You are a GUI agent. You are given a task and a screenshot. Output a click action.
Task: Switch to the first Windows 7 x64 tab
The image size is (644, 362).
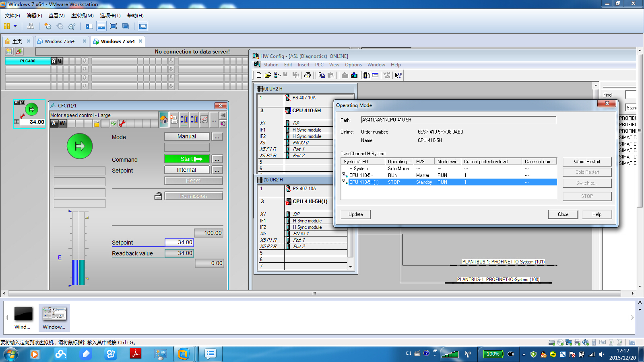click(60, 41)
